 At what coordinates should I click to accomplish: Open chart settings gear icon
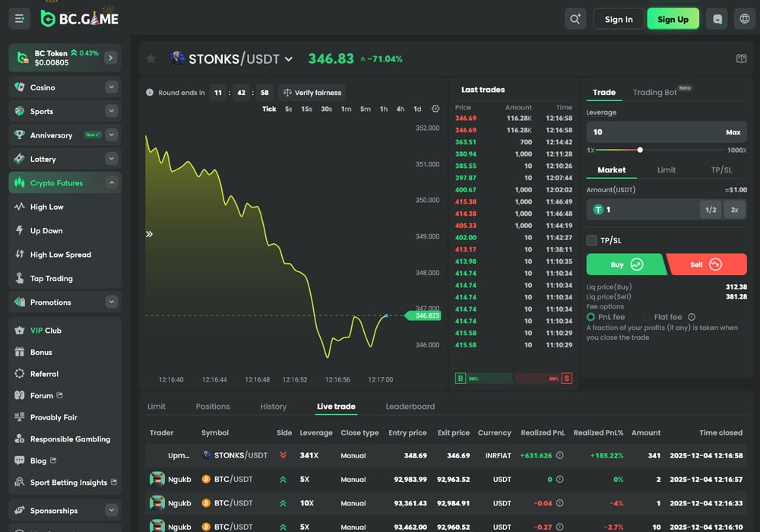435,109
